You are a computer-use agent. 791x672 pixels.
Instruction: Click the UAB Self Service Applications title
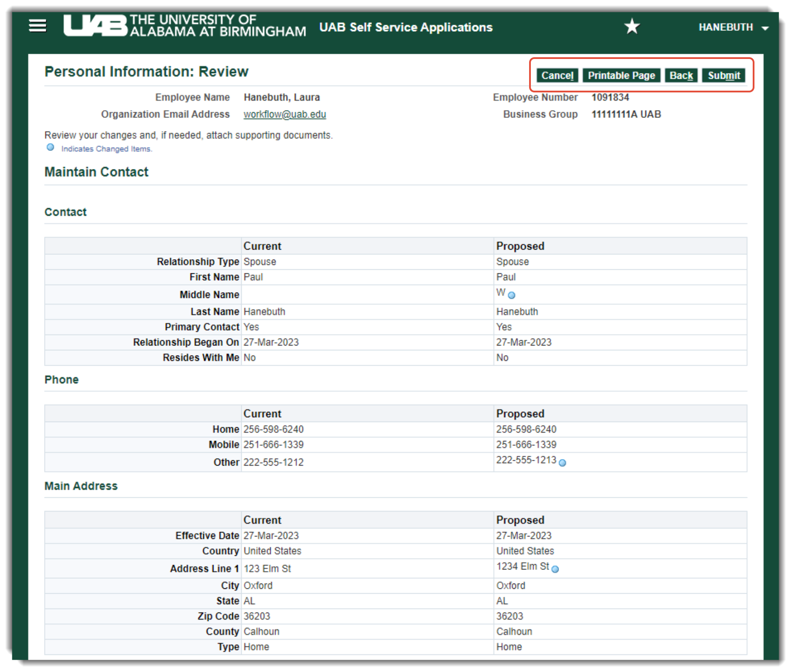click(406, 27)
